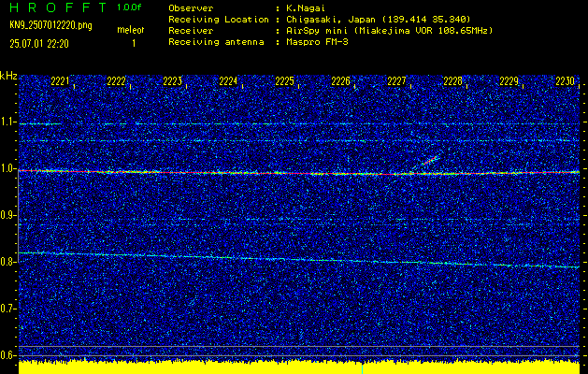Click the HROFFT title text
Viewport: 588px width, 374px height.
pos(58,7)
